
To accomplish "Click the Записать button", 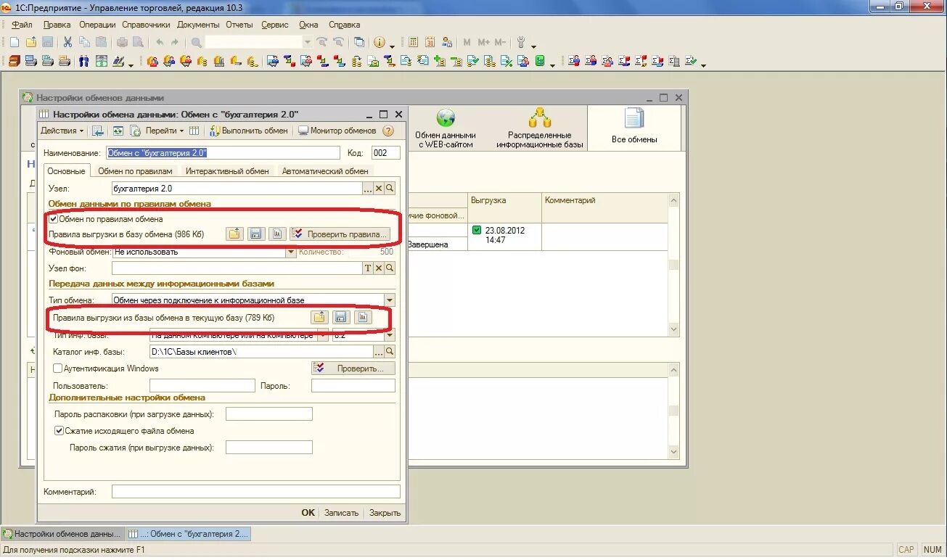I will click(x=341, y=512).
